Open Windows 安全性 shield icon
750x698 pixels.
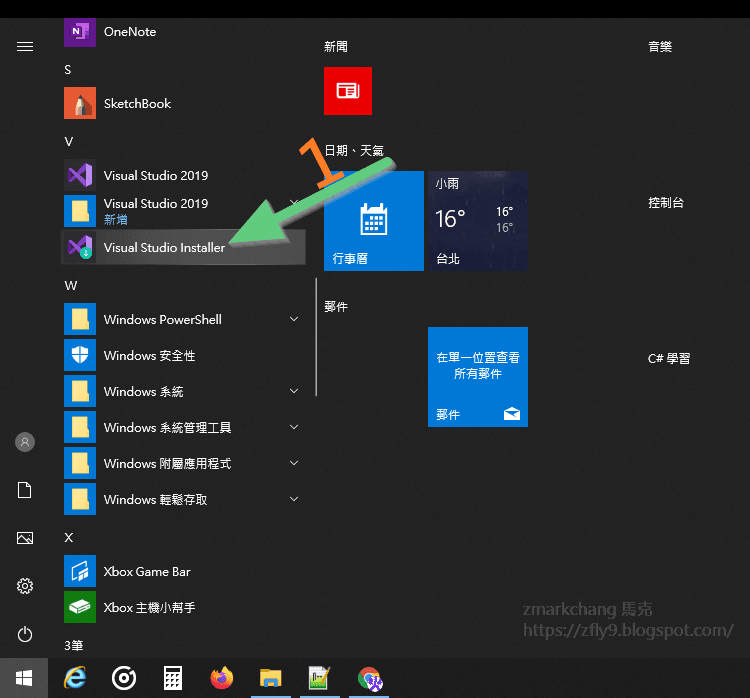(80, 355)
